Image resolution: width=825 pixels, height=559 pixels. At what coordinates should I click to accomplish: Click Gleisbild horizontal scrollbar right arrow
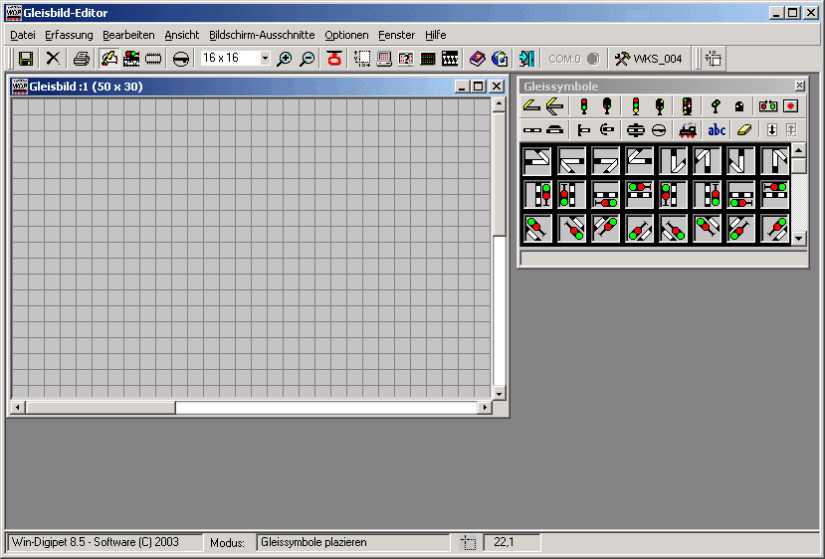click(x=484, y=407)
